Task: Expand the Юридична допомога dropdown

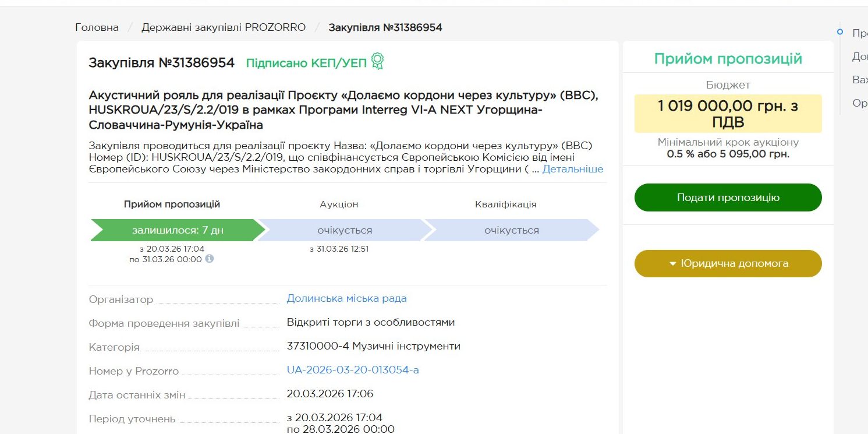Action: point(728,263)
